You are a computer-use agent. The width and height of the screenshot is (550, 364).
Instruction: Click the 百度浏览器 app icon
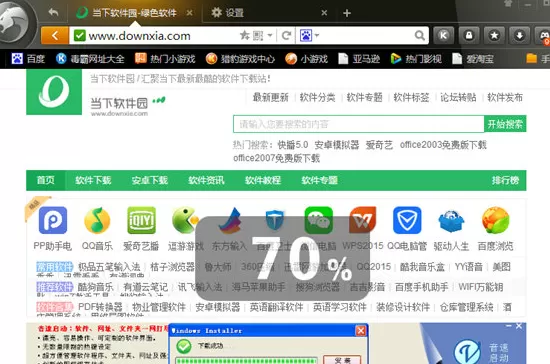coord(495,220)
